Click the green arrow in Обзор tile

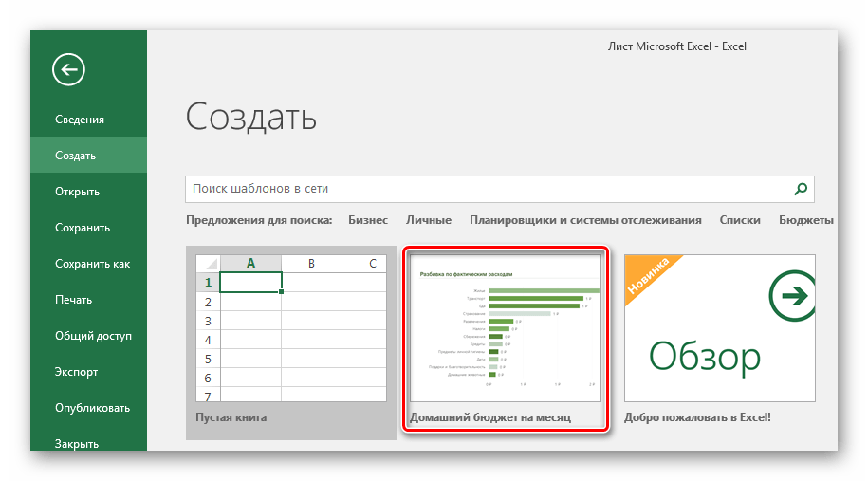pos(793,296)
